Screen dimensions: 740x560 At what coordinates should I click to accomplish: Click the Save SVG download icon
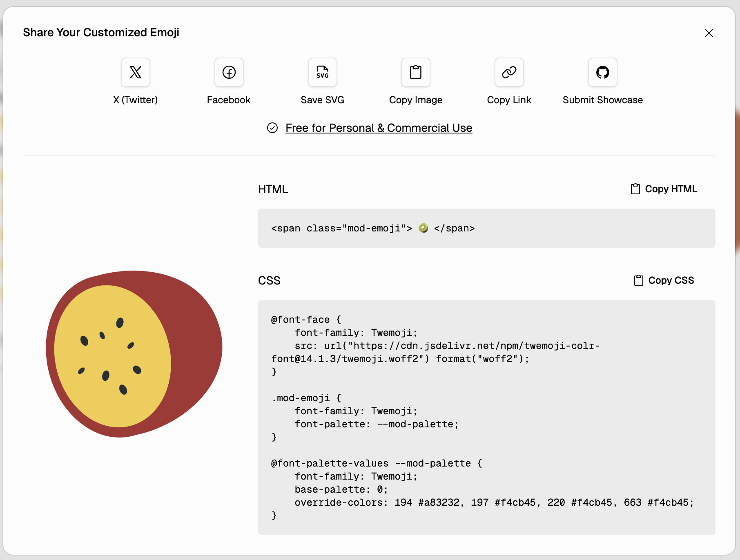pyautogui.click(x=322, y=73)
